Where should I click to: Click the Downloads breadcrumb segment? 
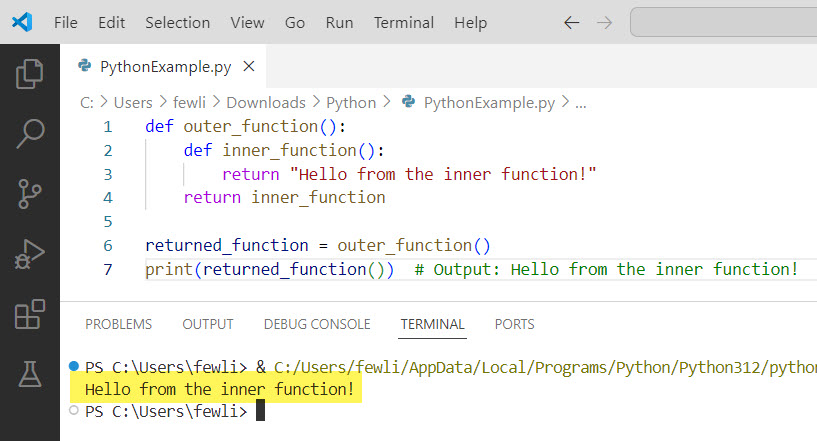(x=266, y=103)
